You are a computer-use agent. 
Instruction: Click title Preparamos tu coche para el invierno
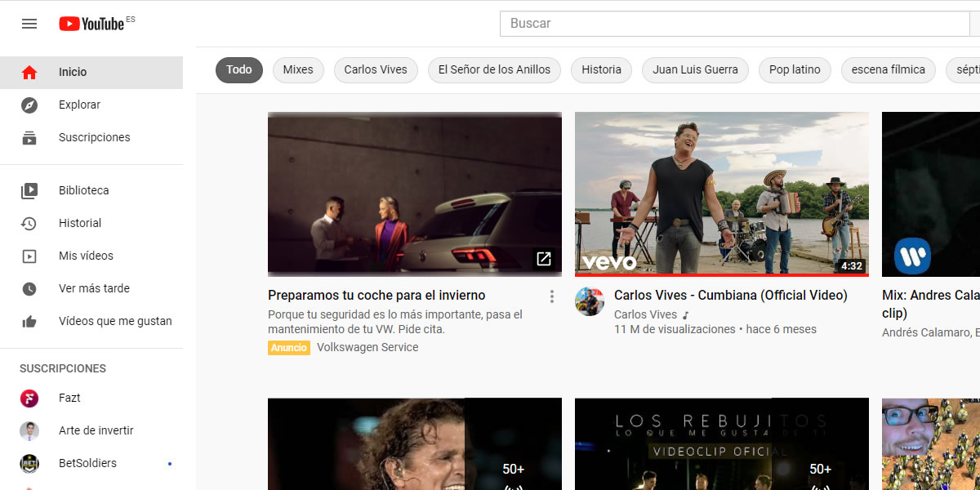pyautogui.click(x=376, y=296)
